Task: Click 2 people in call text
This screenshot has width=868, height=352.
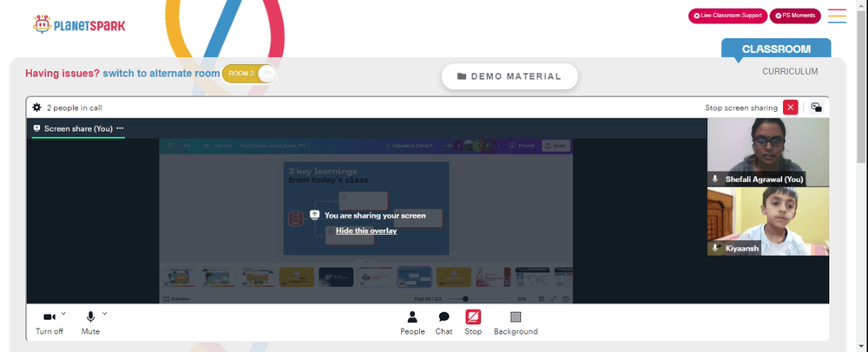Action: (74, 108)
